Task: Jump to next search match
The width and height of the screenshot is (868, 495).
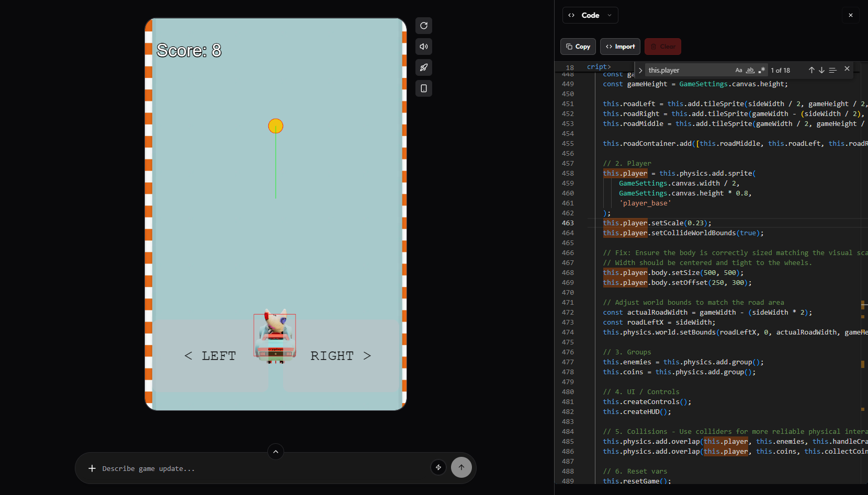Action: pyautogui.click(x=821, y=70)
